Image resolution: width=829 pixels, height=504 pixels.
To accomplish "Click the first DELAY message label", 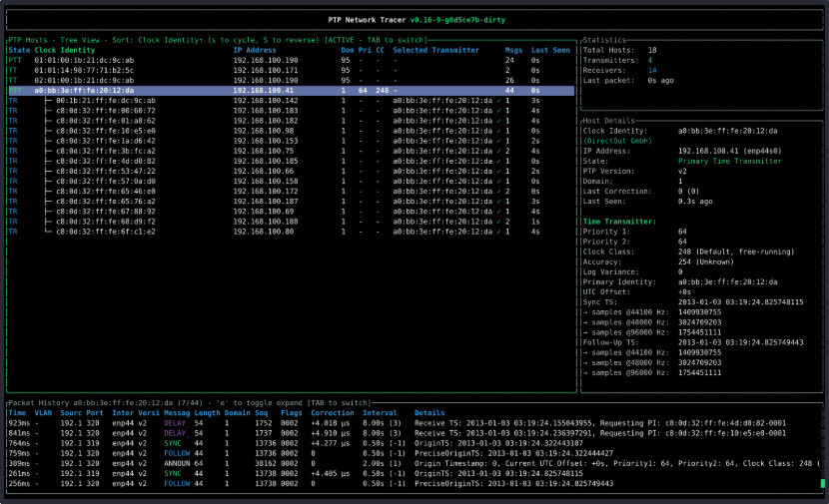I will [177, 423].
